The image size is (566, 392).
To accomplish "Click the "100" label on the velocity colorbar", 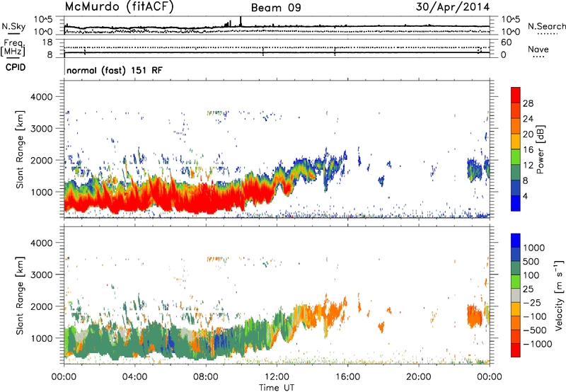I will [531, 275].
